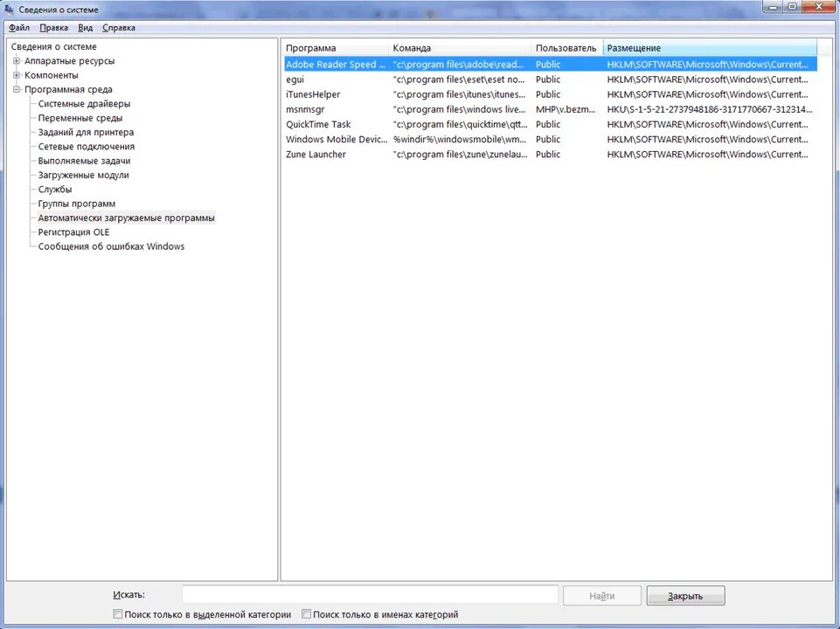840x629 pixels.
Task: Open the Файл menu
Action: (19, 28)
